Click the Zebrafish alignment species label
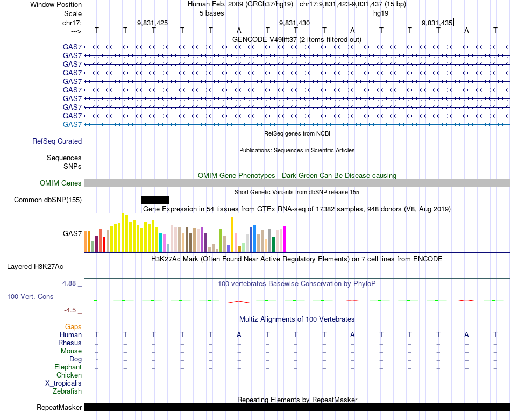Image resolution: width=511 pixels, height=420 pixels. tap(67, 391)
